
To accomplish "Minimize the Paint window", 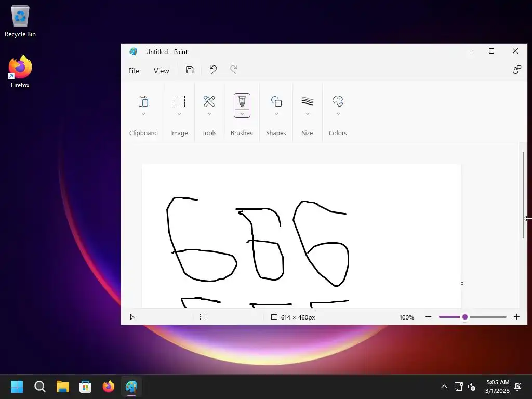I will 468,51.
